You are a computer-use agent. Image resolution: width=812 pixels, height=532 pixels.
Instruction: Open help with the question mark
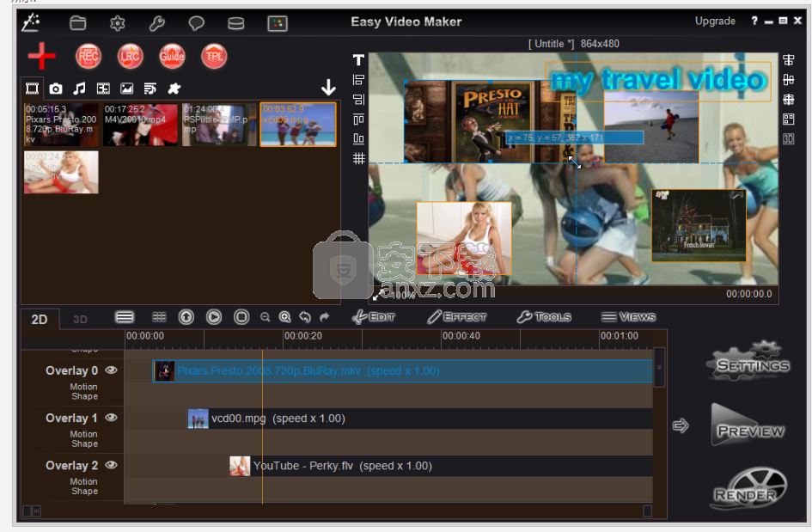[754, 21]
